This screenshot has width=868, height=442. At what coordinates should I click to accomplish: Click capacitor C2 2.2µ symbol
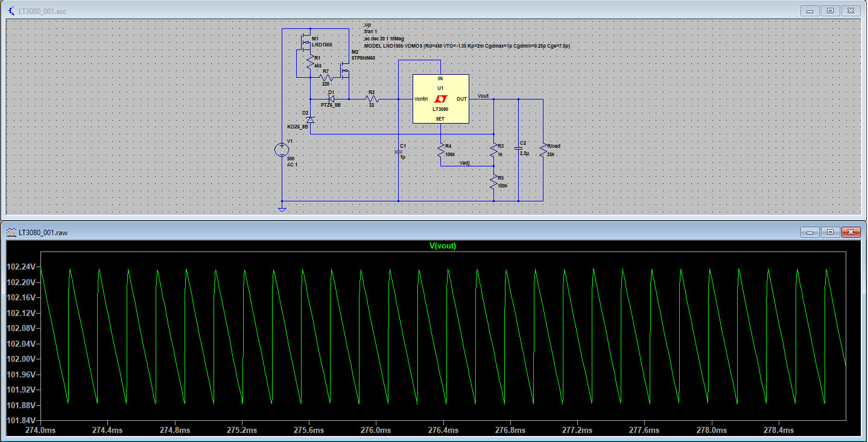pyautogui.click(x=518, y=148)
